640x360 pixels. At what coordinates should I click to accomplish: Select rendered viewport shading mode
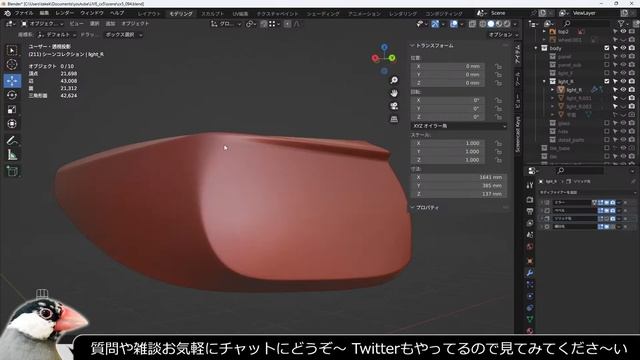[x=507, y=24]
